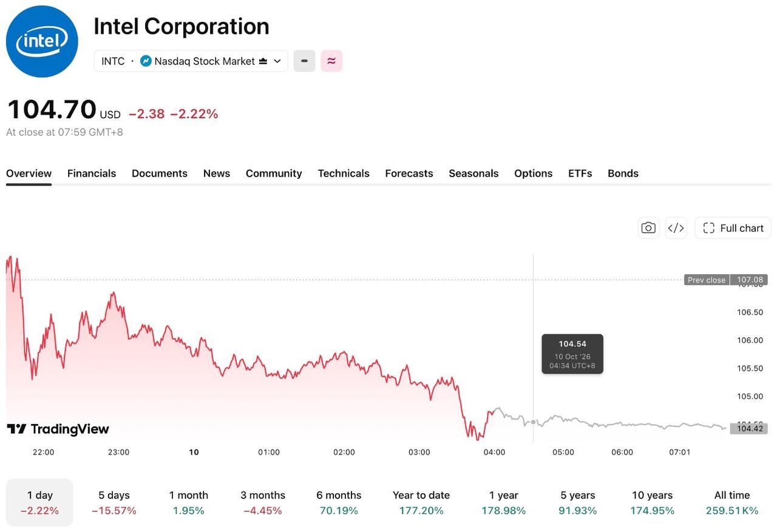This screenshot has height=532, width=777.
Task: Open the News tab
Action: tap(217, 173)
